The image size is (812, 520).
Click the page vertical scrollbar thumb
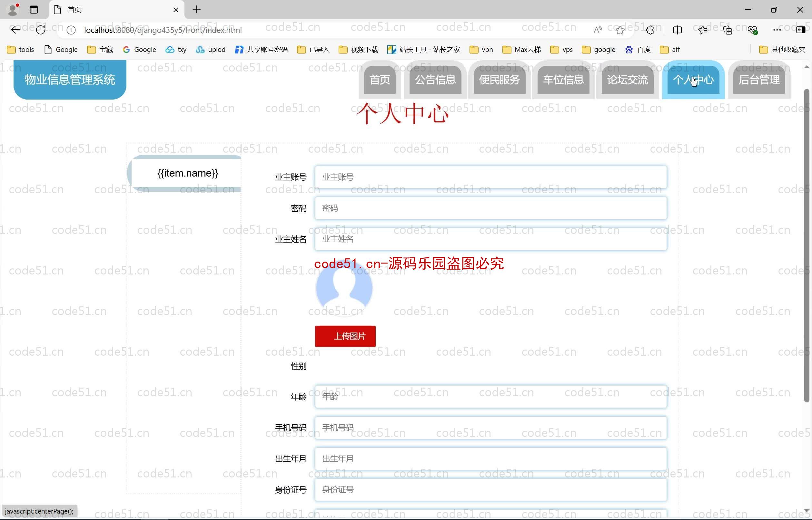pos(807,246)
